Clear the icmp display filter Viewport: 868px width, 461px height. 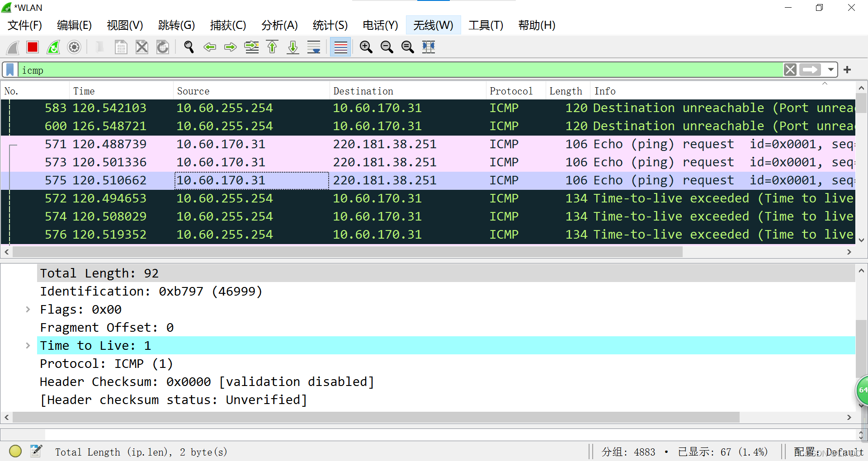790,70
